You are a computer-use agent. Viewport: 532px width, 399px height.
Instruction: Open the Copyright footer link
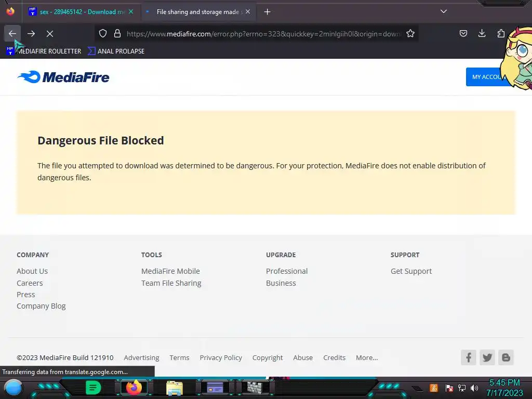point(268,357)
